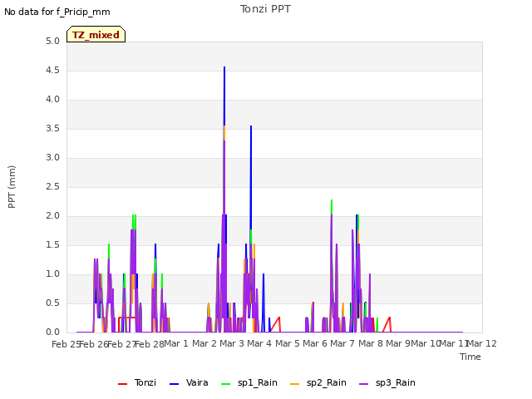Click the TZ_mixed label badge
This screenshot has width=532, height=399.
point(96,34)
